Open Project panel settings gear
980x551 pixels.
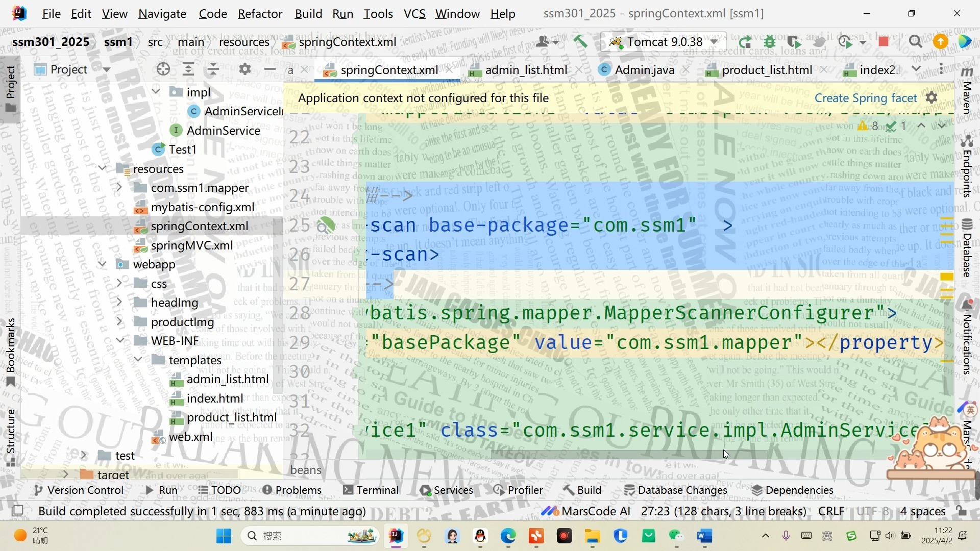245,69
